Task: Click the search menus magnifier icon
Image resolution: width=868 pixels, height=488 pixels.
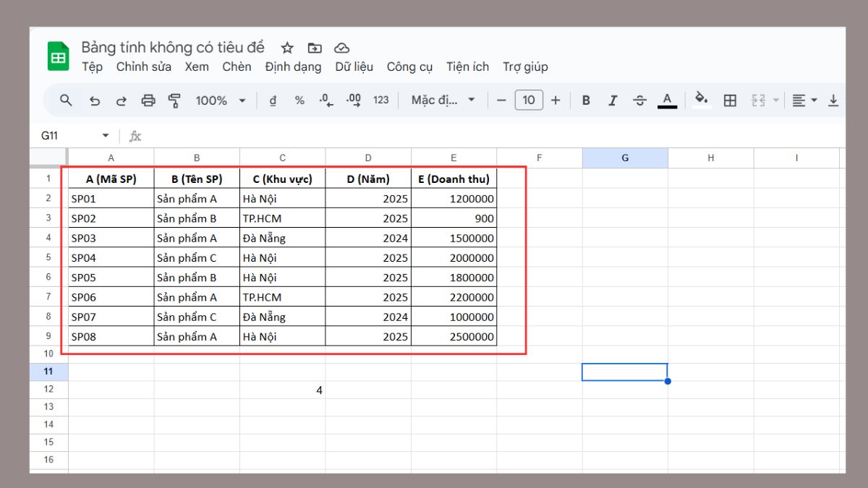Action: (66, 100)
